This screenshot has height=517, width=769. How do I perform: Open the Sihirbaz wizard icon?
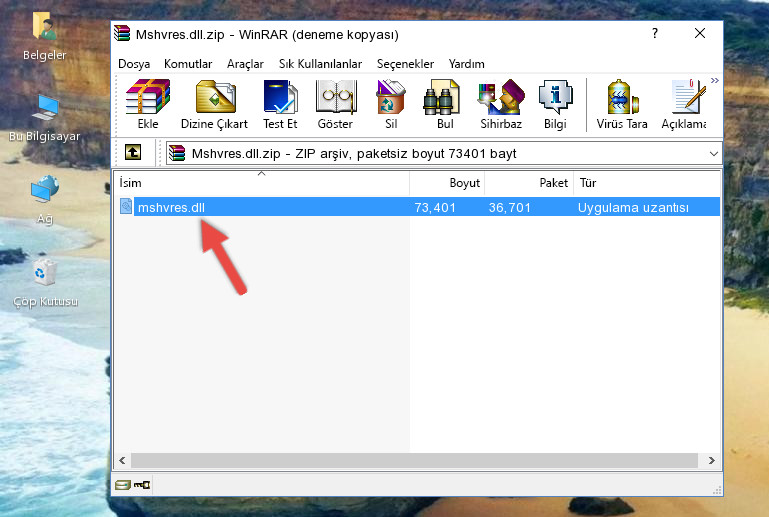[x=501, y=104]
